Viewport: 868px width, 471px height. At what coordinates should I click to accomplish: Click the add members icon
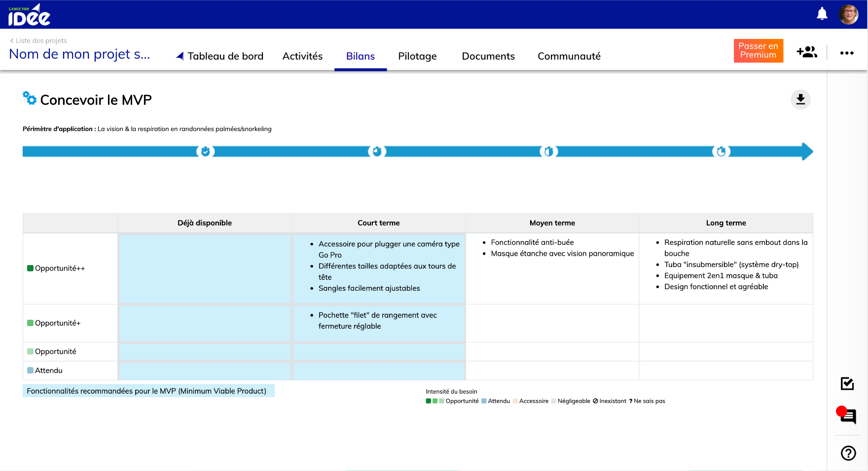[x=807, y=52]
